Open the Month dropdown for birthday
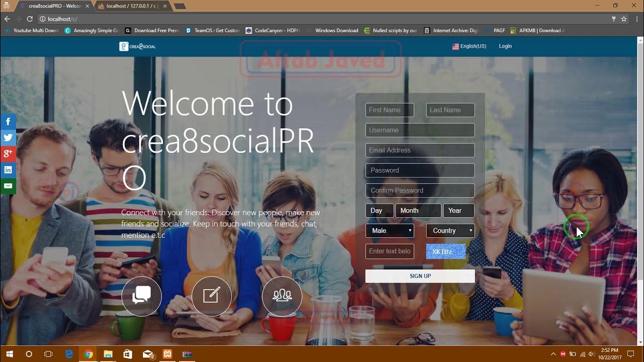The height and width of the screenshot is (362, 644). tap(418, 210)
